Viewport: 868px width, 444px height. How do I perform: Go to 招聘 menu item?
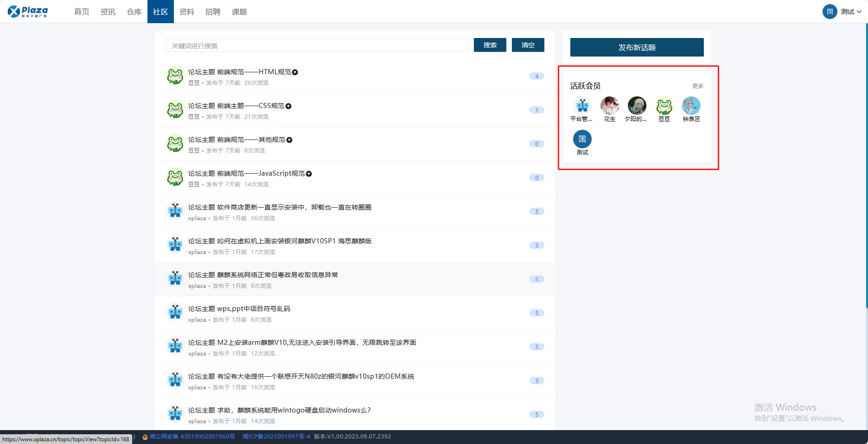click(213, 12)
